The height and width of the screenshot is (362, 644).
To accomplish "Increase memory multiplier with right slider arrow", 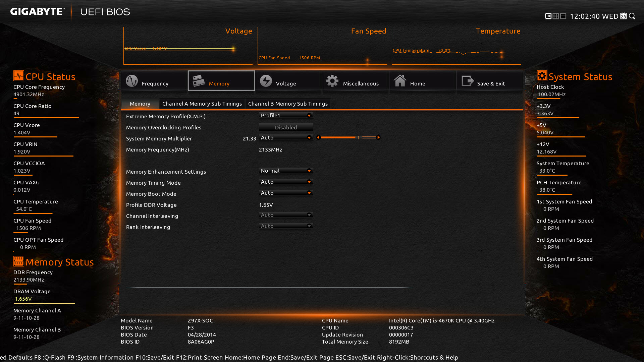I will (x=378, y=137).
